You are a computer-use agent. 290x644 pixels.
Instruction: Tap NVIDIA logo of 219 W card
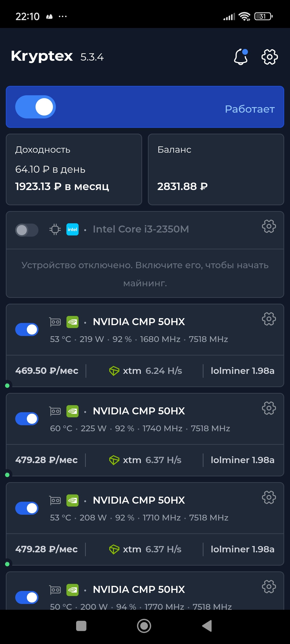tap(72, 322)
